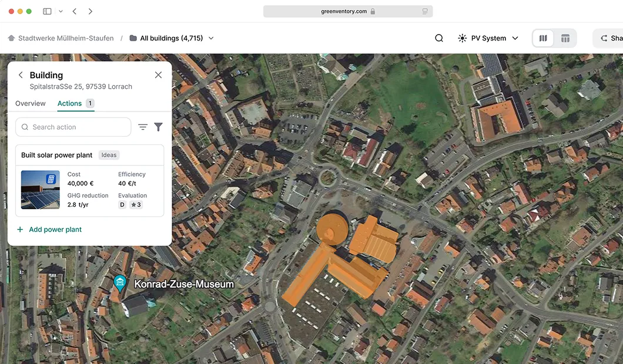Click inside the Search action field

[73, 127]
